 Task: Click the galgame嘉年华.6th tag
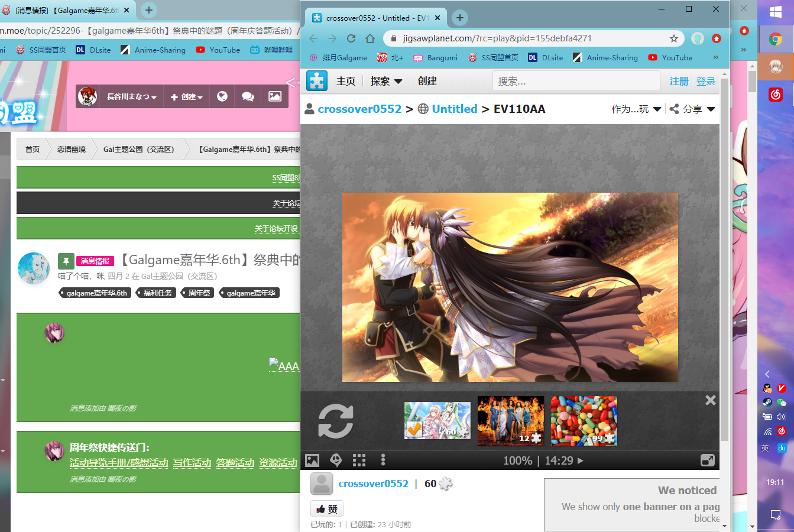click(96, 293)
